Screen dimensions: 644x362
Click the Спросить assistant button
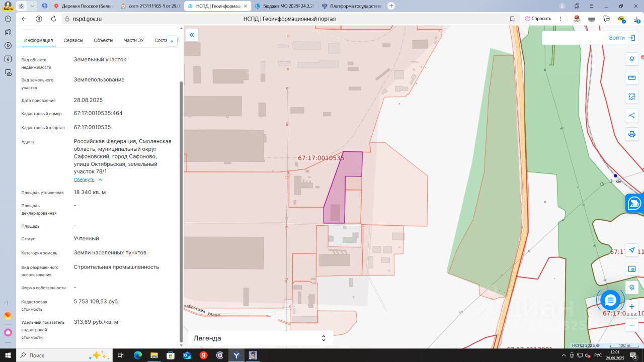(x=538, y=19)
